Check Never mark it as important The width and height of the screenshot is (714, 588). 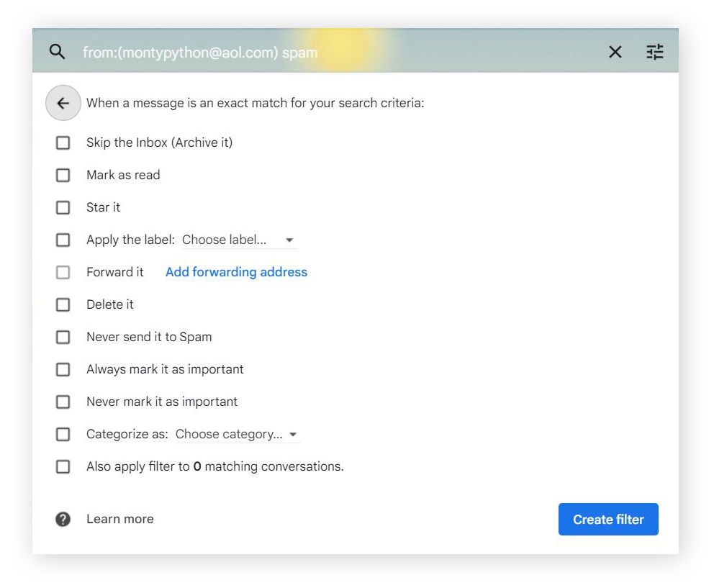pos(63,402)
